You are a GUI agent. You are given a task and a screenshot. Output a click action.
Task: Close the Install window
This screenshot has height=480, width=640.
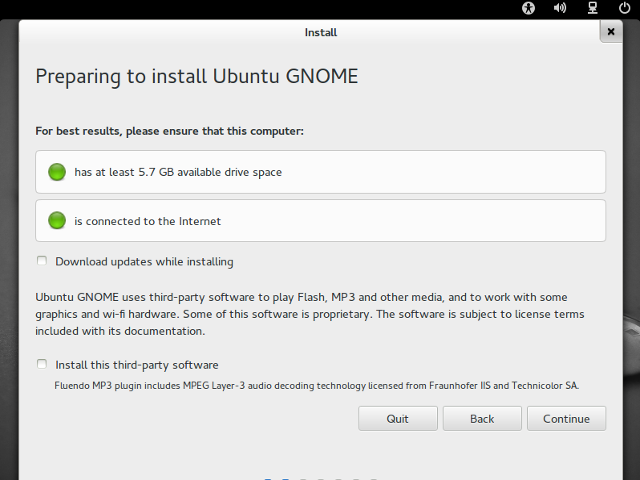coord(611,31)
